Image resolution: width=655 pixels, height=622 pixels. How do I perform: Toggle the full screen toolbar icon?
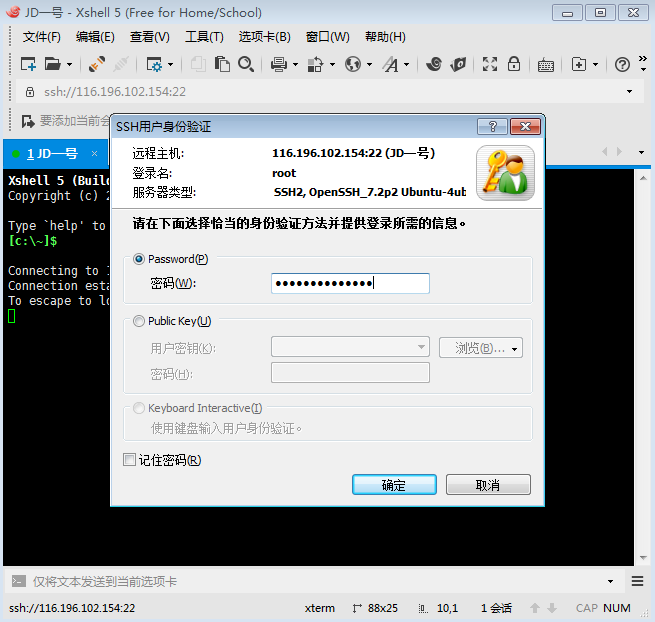coord(490,64)
